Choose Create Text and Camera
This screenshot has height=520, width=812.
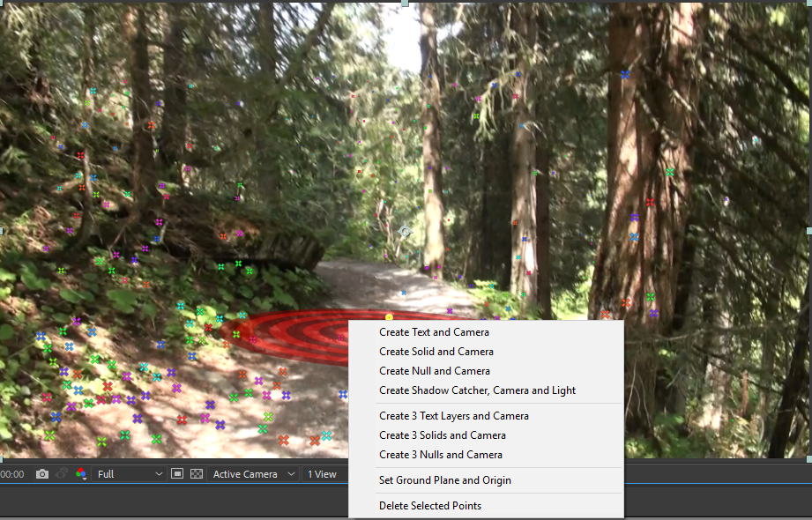(486, 332)
